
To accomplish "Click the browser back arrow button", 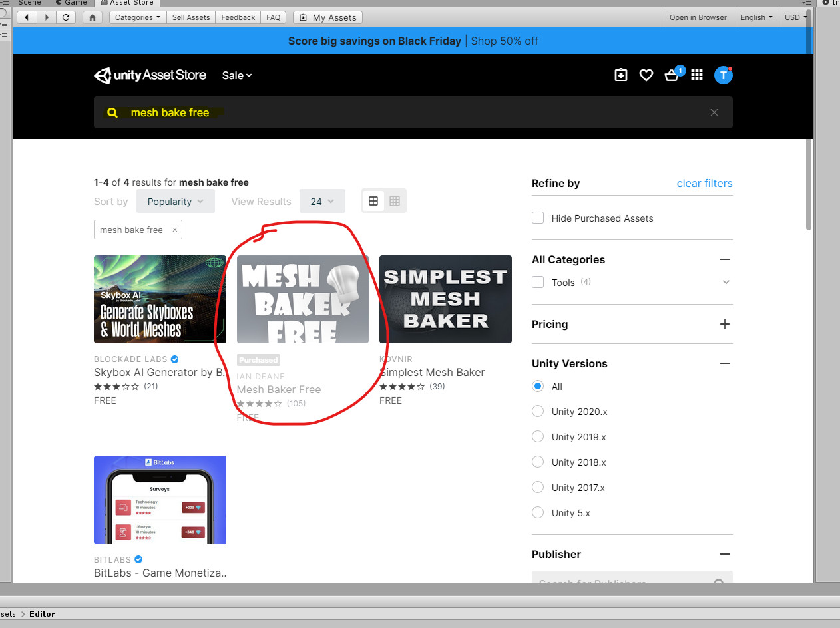I will [x=27, y=17].
